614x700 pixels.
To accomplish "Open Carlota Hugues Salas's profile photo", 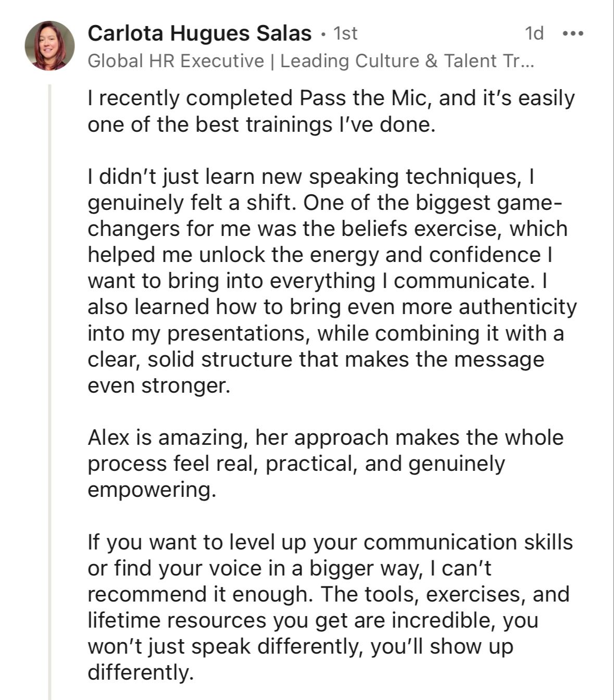I will 50,46.
